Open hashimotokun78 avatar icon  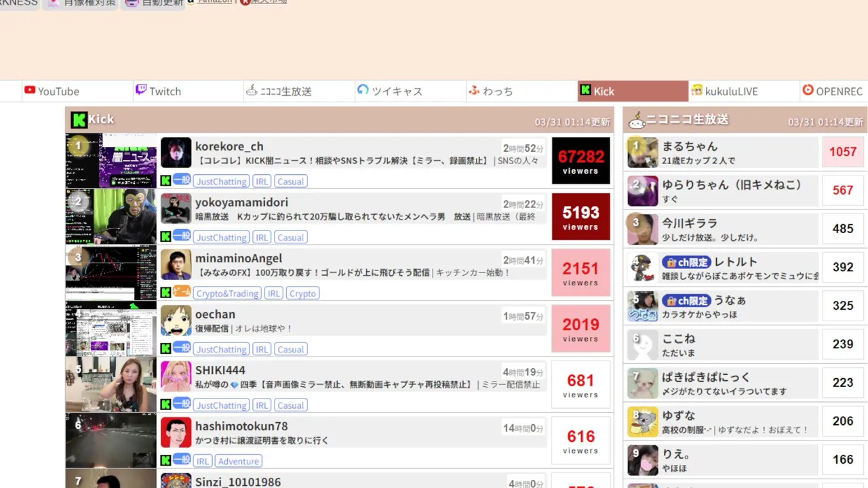coord(176,432)
